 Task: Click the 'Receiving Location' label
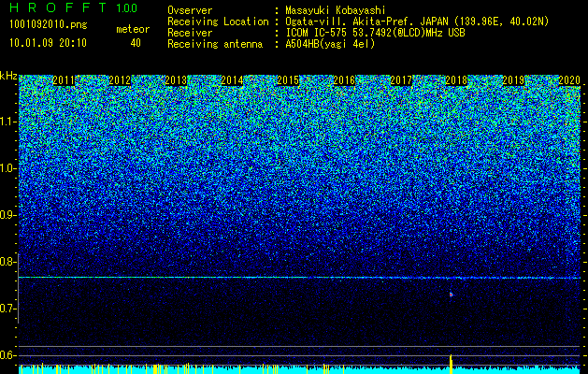coord(218,22)
